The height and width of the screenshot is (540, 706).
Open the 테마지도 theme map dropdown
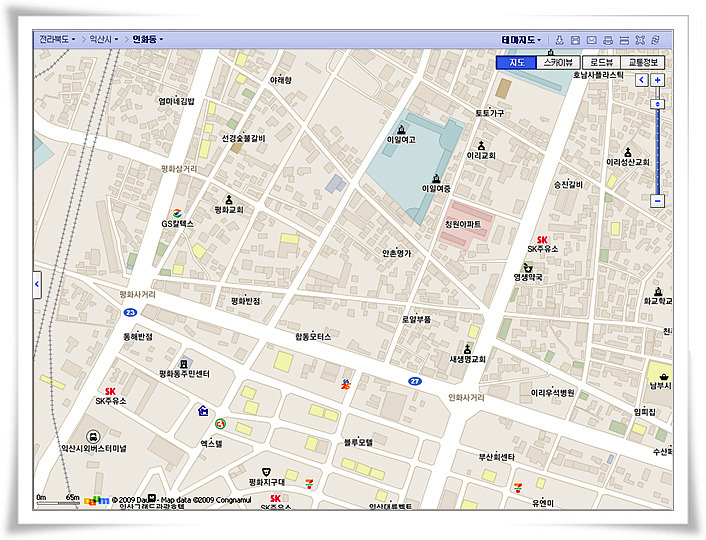(x=521, y=40)
